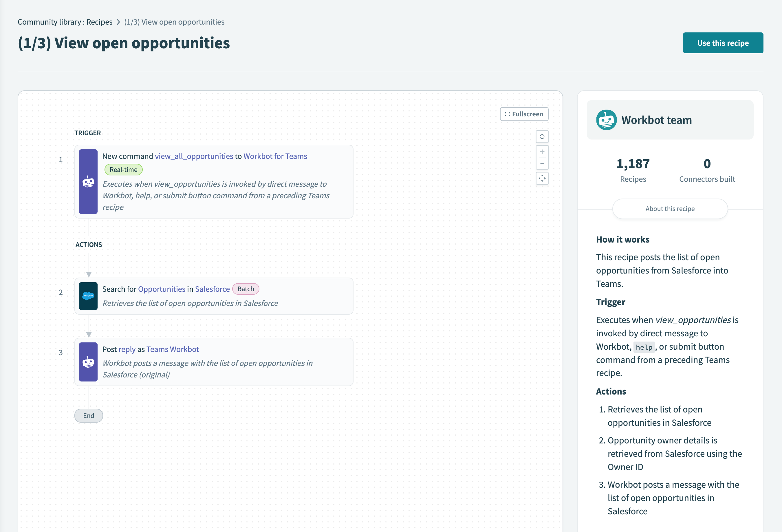Screen dimensions: 782x532
Task: Click the reset view rotate icon
Action: 542,137
